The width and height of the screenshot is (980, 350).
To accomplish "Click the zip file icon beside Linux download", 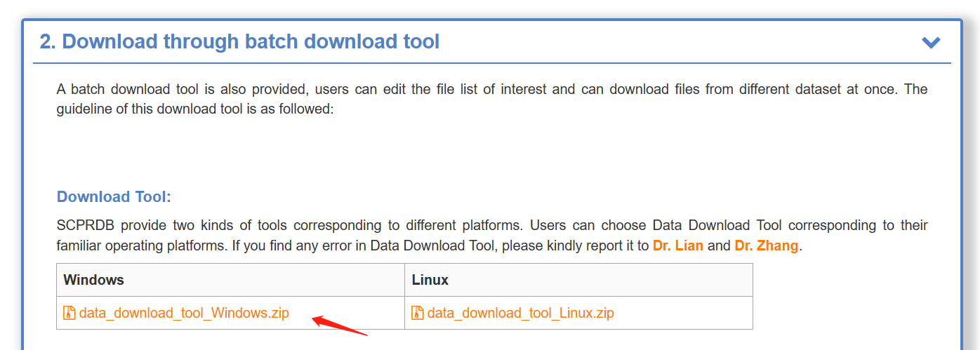I will (417, 313).
